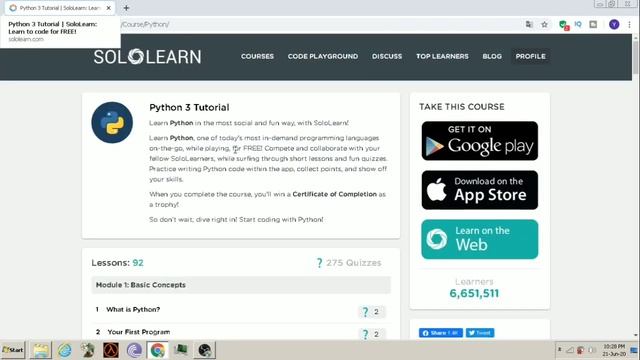Click Download on the App Store button

(x=480, y=190)
